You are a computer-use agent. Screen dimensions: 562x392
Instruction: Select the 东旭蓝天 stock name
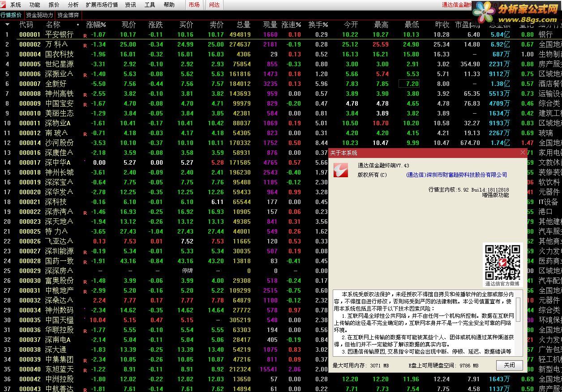tap(60, 369)
